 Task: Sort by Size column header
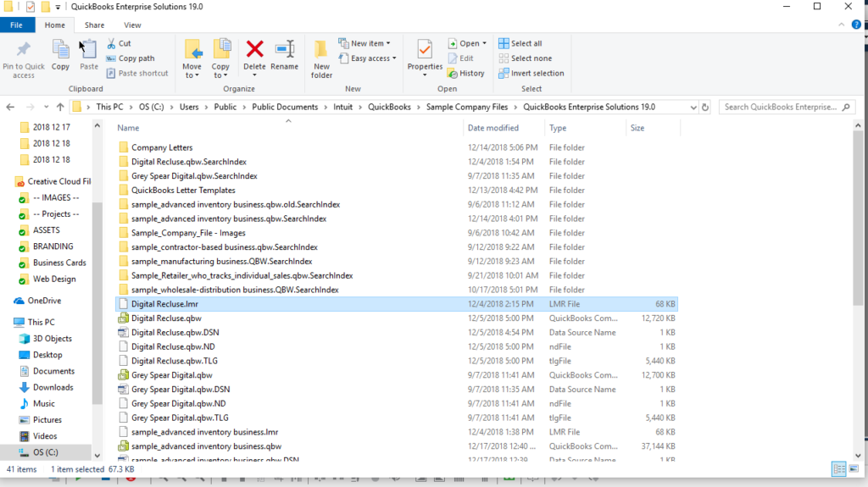point(637,128)
